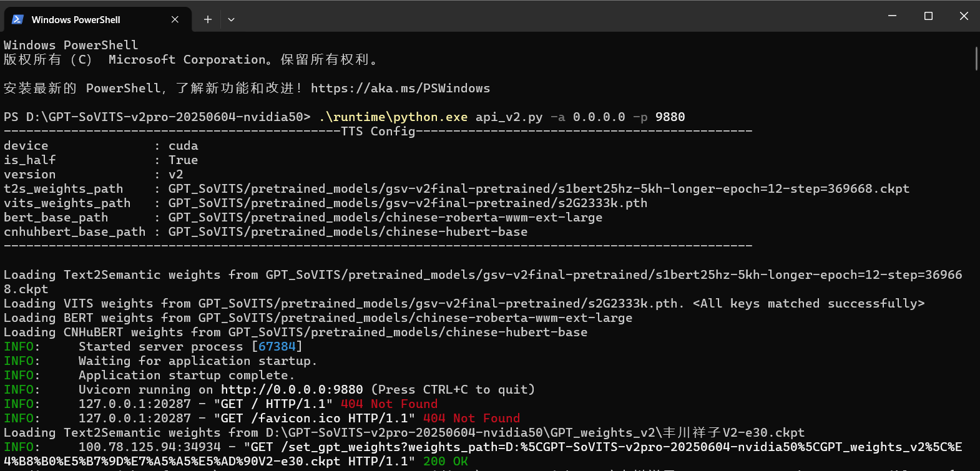Close the Windows PowerShell tab
Screen dimensions: 980x471
point(175,19)
